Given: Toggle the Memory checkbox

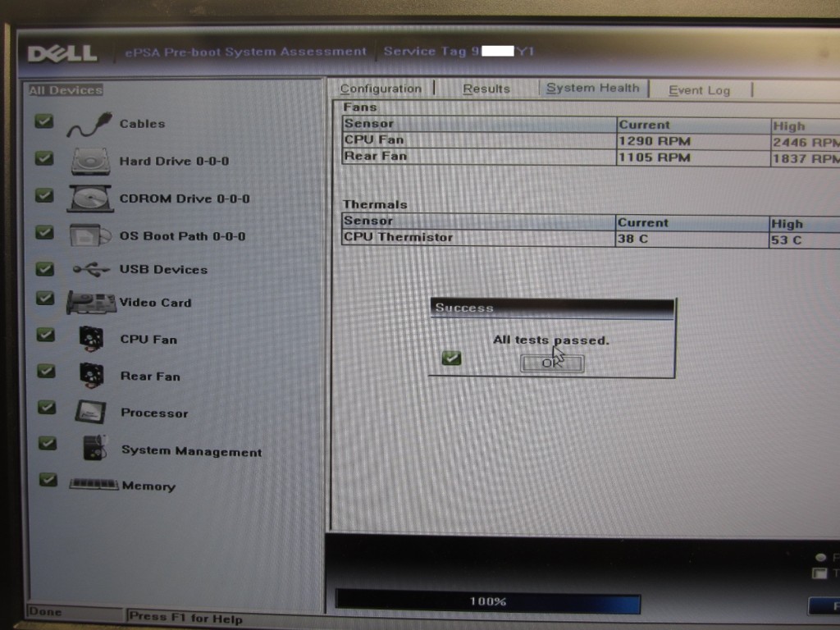Looking at the screenshot, I should [x=48, y=479].
